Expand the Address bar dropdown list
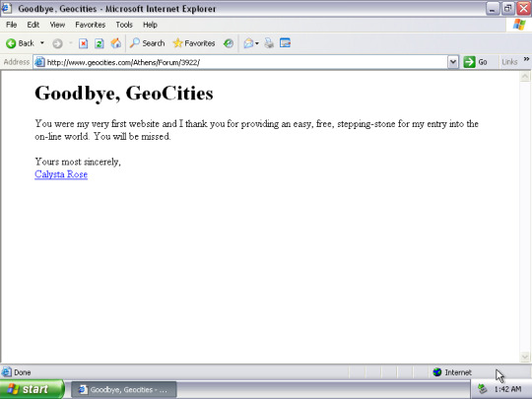The height and width of the screenshot is (399, 532). point(453,62)
